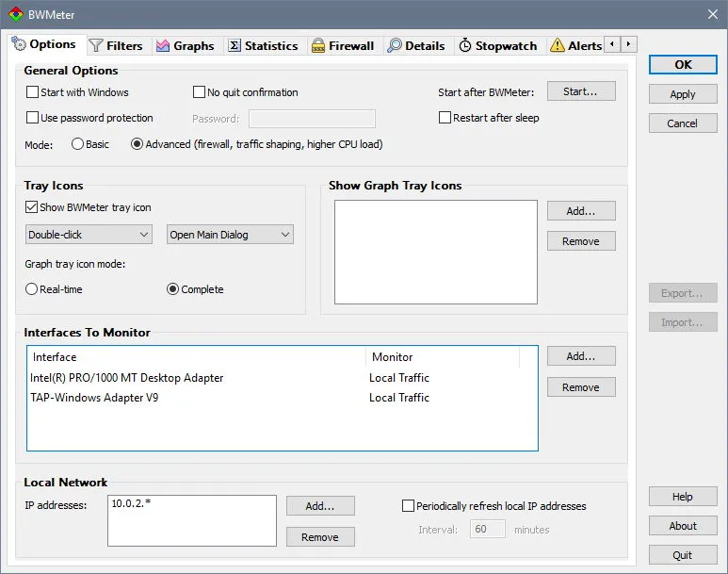This screenshot has width=728, height=574.
Task: Select the Basic mode radio button
Action: click(x=77, y=144)
